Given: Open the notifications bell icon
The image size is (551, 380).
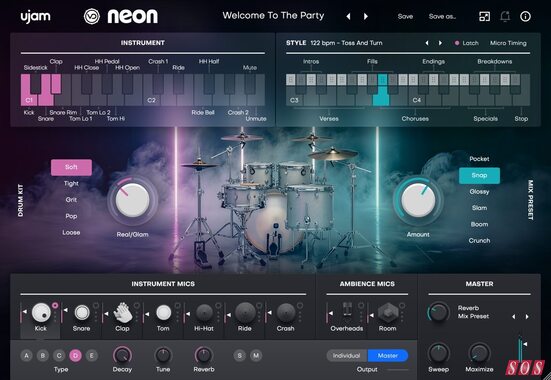Looking at the screenshot, I should coord(505,16).
